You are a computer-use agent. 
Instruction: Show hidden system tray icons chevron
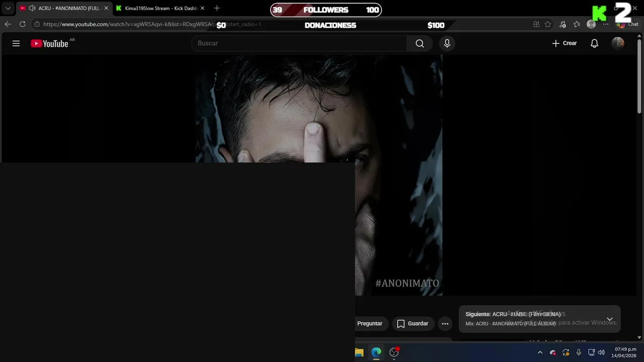(x=540, y=352)
